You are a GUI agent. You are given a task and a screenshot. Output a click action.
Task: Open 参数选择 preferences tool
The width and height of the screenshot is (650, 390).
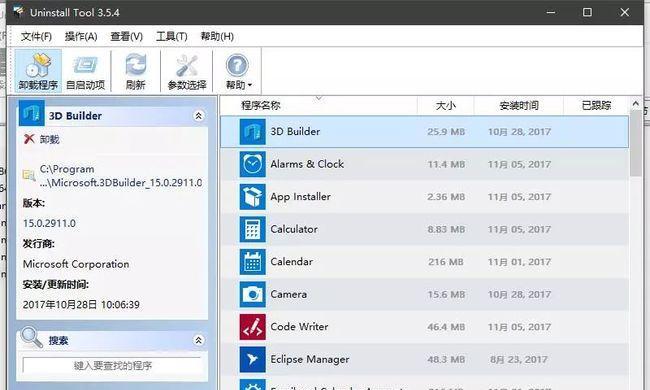point(187,71)
